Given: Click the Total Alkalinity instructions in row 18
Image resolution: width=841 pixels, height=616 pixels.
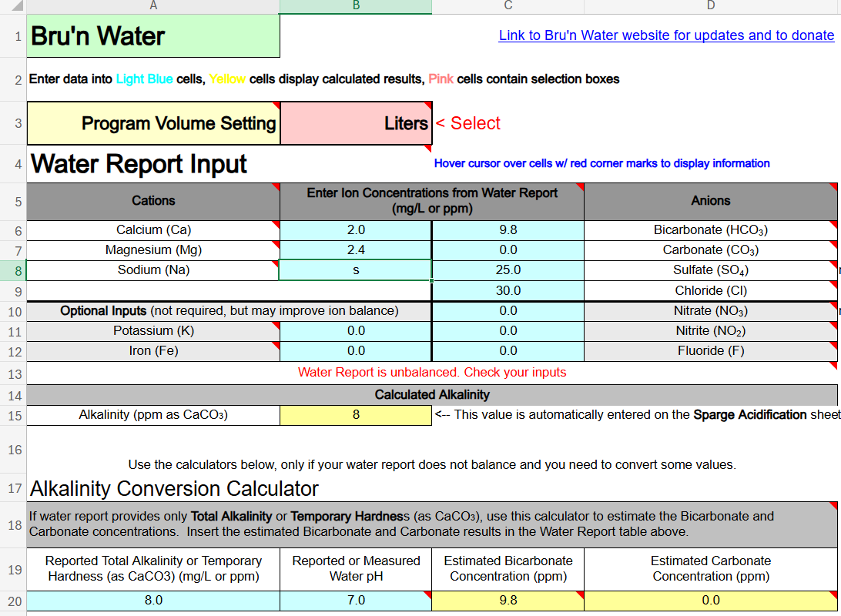Looking at the screenshot, I should pos(432,524).
